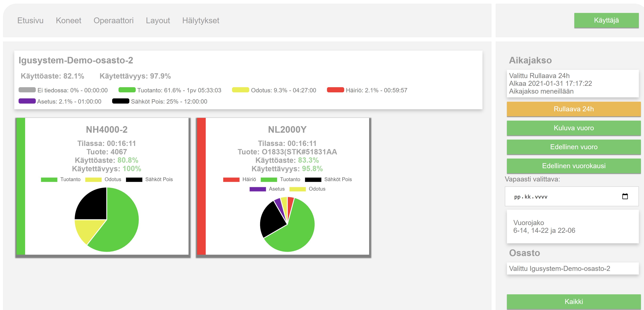644x310 pixels.
Task: Open Hälytykset alerts page
Action: click(x=201, y=20)
